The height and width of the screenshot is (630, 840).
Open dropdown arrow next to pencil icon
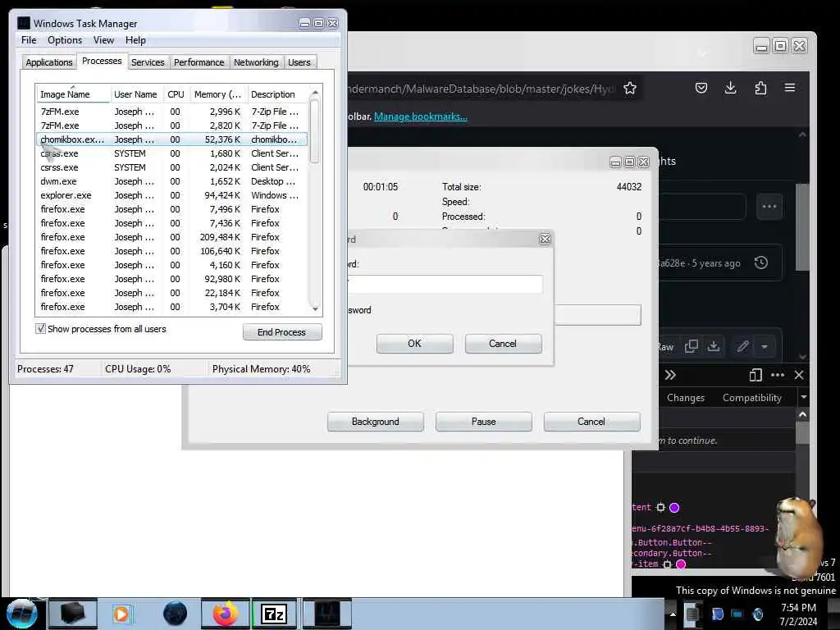[765, 347]
